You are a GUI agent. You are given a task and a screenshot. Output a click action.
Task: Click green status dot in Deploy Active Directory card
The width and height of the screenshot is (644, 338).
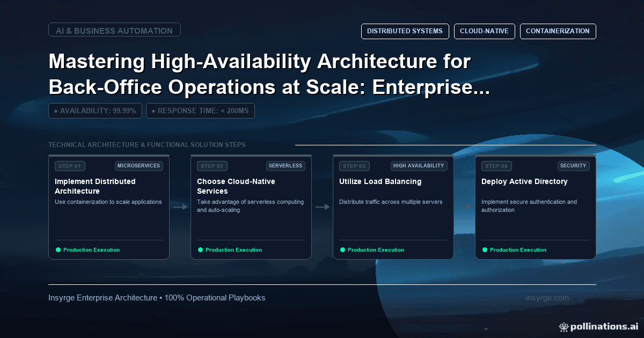[485, 250]
